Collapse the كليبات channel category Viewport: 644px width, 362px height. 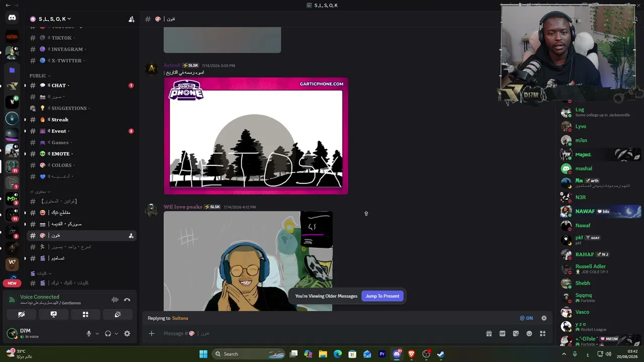pos(41,274)
